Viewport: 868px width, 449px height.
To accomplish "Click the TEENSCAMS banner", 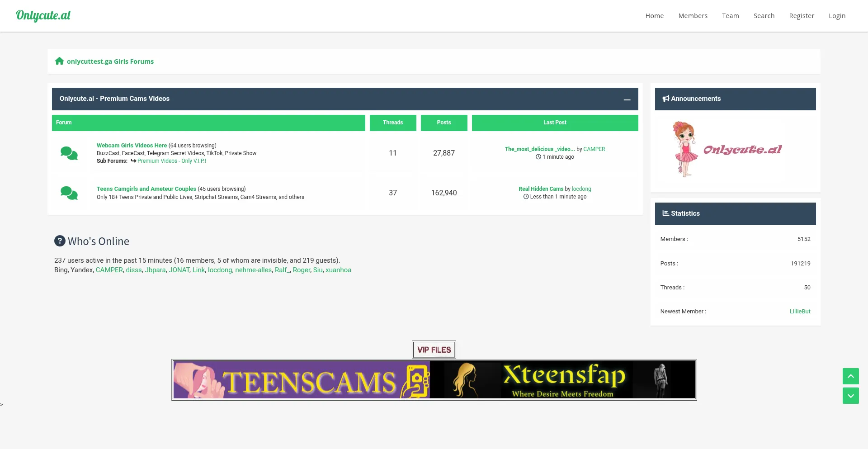I will pyautogui.click(x=302, y=380).
